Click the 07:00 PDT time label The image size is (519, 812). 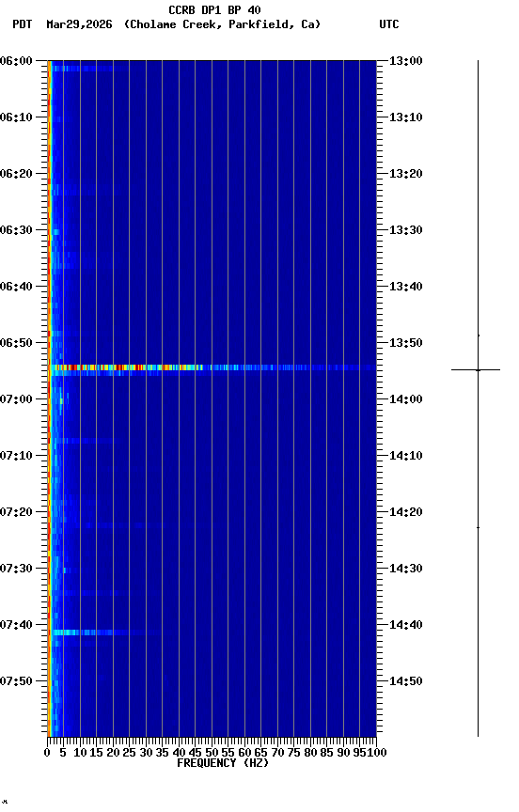pos(16,399)
